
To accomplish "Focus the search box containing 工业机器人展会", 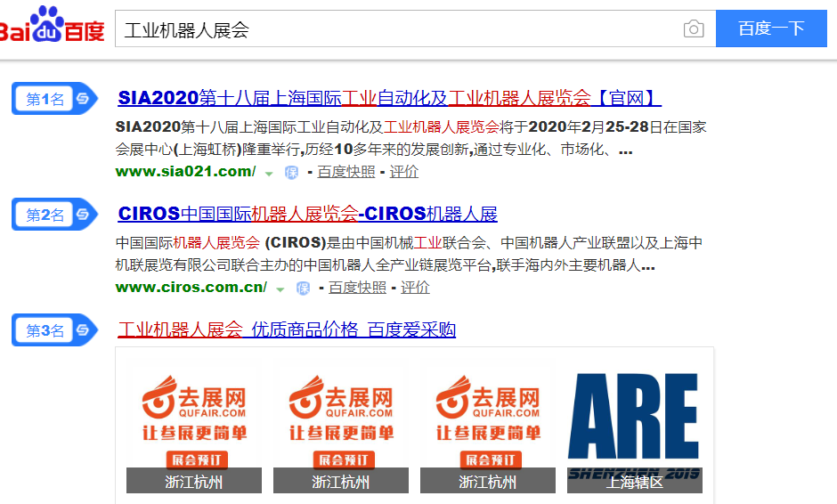I will pos(415,28).
